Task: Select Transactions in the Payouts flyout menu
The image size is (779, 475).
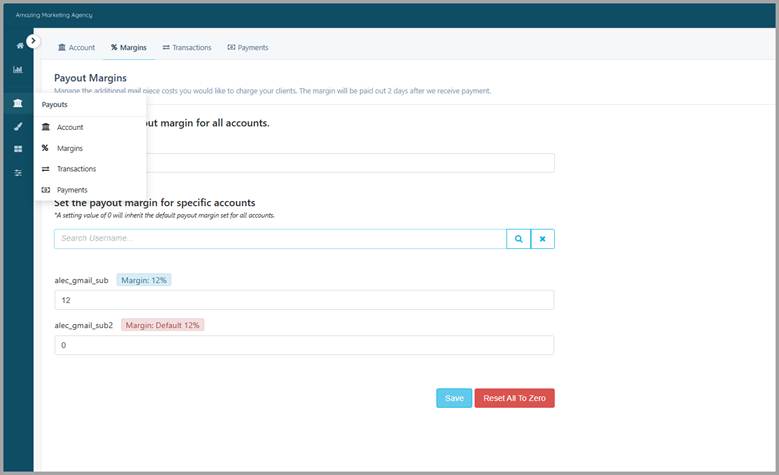Action: 76,169
